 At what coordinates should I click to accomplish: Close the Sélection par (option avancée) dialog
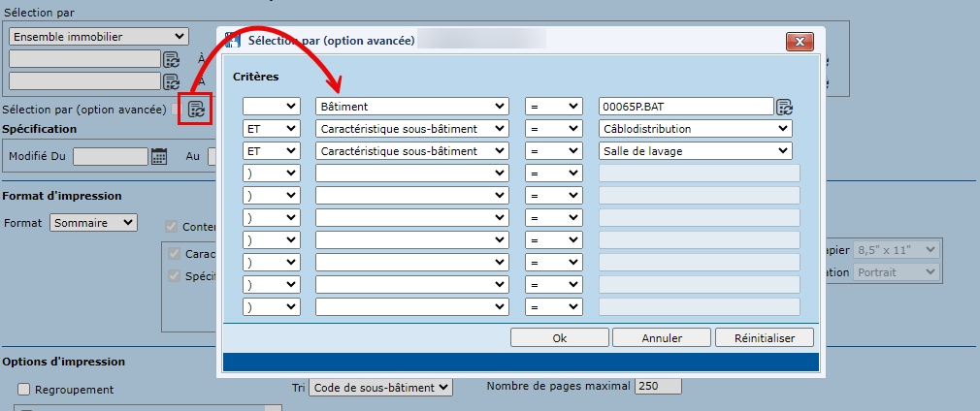coord(799,42)
